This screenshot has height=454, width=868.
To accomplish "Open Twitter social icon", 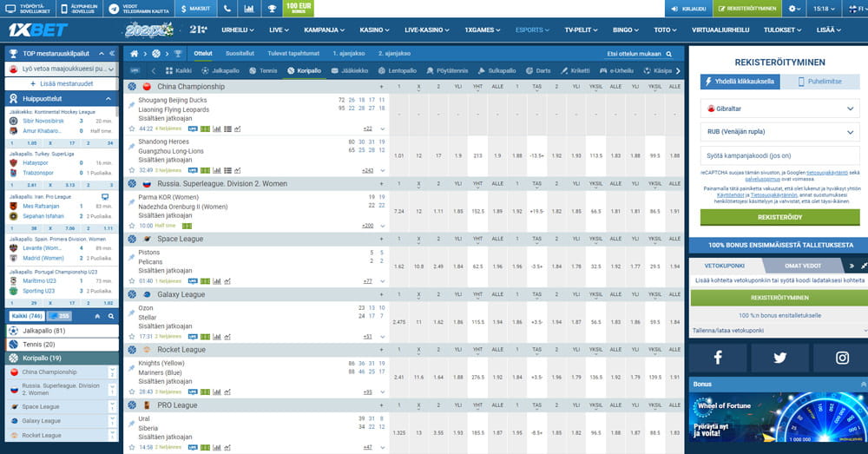I will [779, 357].
